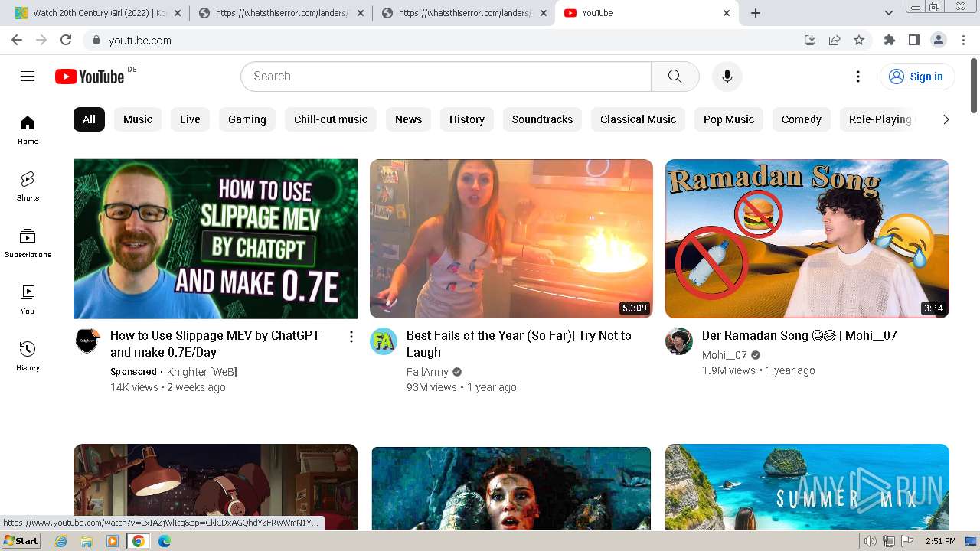Select the Soundtracks filter chip
Image resolution: width=980 pixels, height=551 pixels.
tap(542, 119)
